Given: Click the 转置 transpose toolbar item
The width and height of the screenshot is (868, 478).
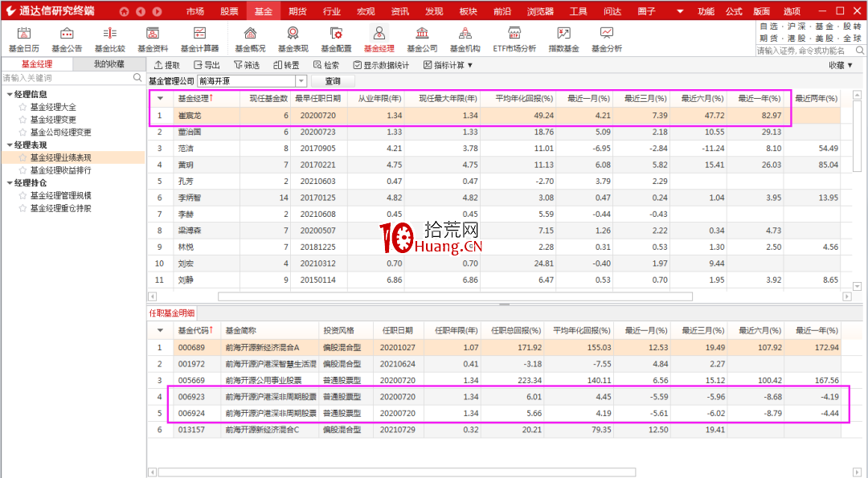Looking at the screenshot, I should coord(286,65).
